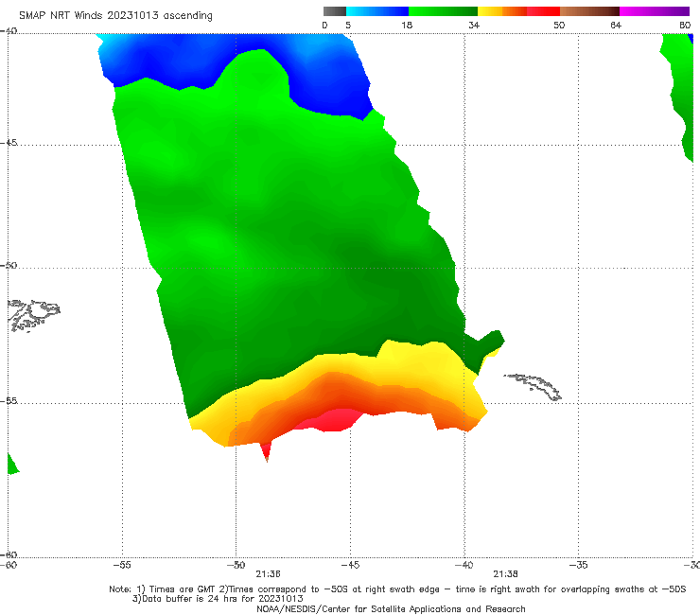Click the red peak wind region in swath
This screenshot has width=700, height=615.
point(331,420)
